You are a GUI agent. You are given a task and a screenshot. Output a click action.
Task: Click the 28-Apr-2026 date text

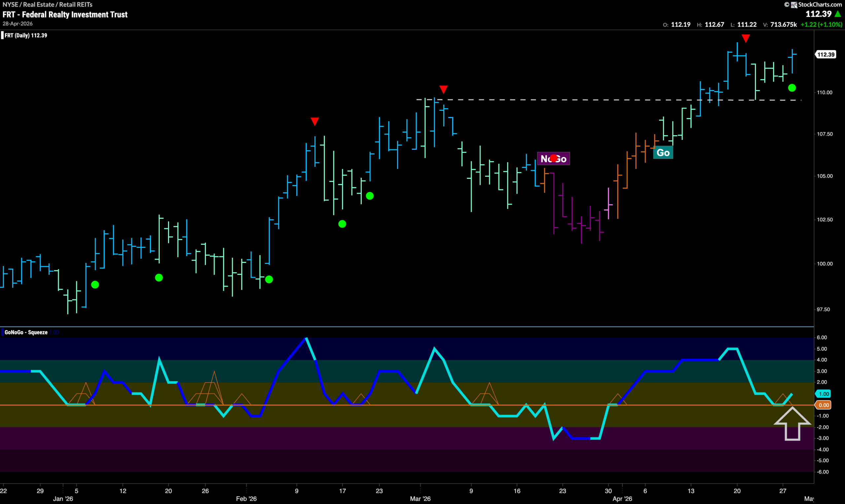[x=18, y=24]
